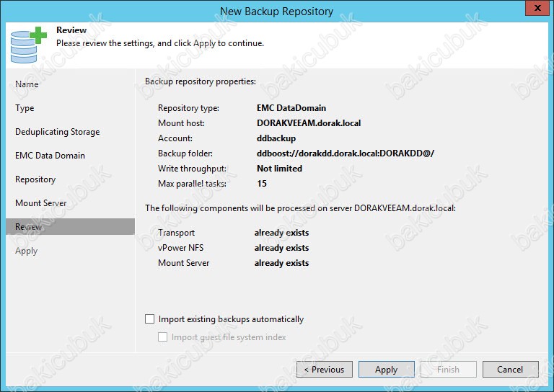Click the Previous button

click(325, 370)
